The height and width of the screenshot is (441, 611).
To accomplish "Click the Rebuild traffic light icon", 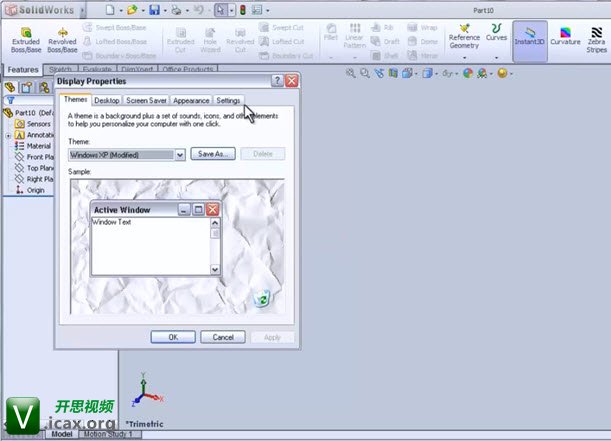I will click(243, 10).
